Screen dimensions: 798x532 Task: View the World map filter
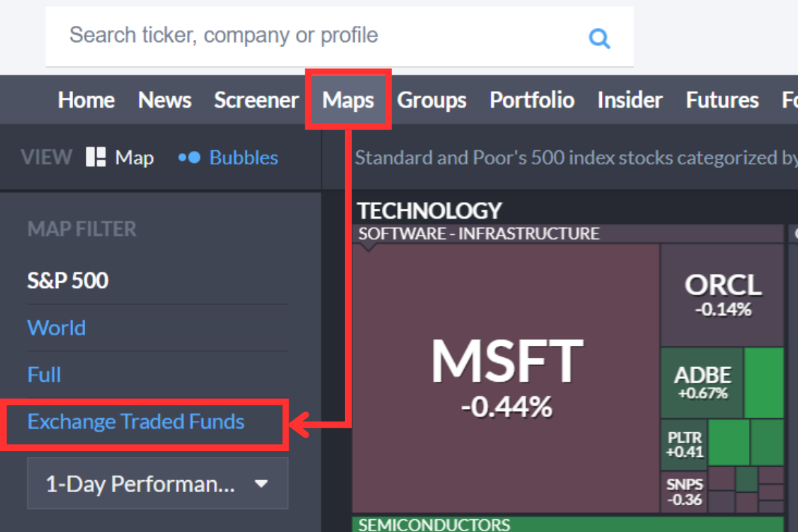(x=57, y=327)
